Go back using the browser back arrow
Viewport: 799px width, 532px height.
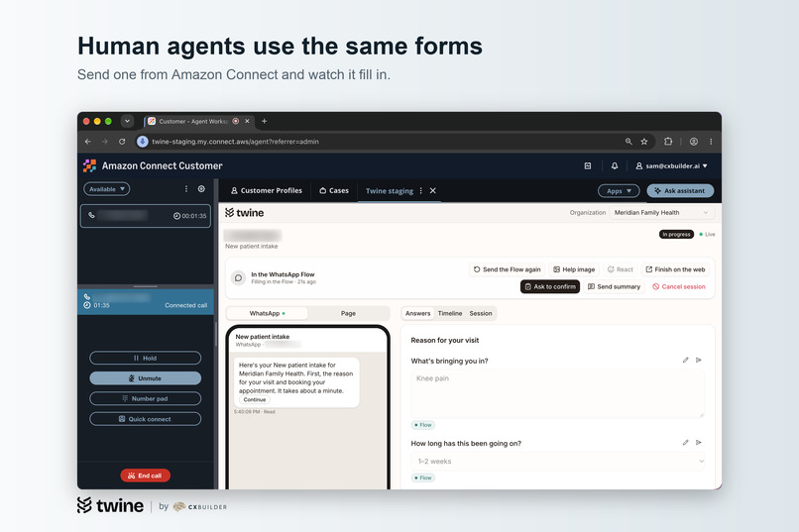pyautogui.click(x=87, y=142)
